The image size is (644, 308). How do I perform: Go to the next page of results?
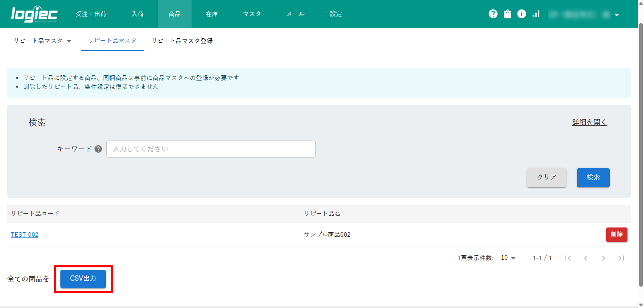(603, 258)
